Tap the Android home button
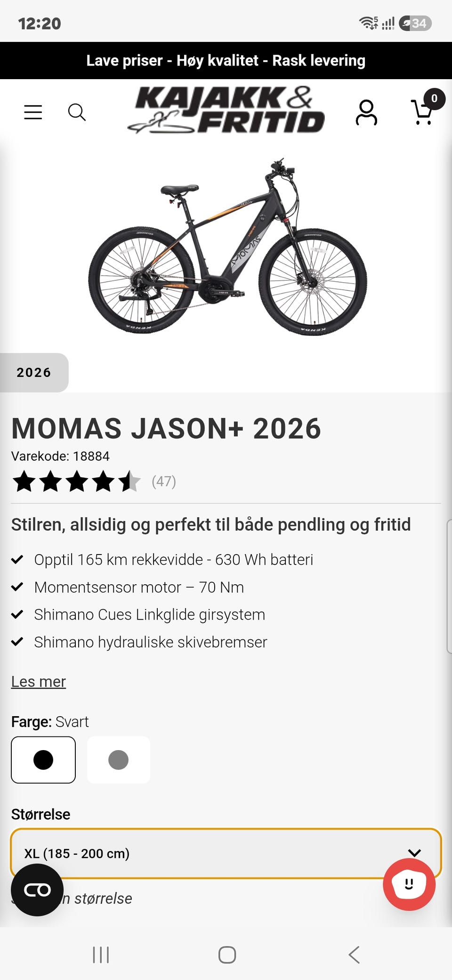Image resolution: width=452 pixels, height=980 pixels. click(x=227, y=955)
